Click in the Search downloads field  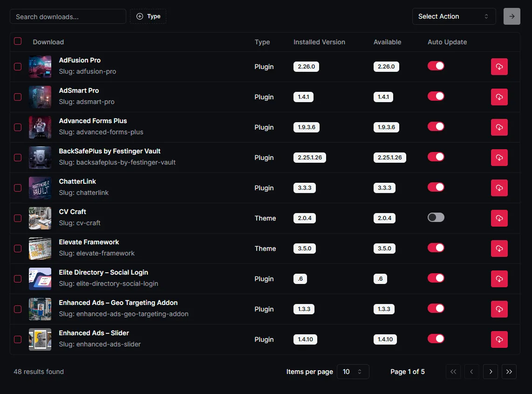(x=68, y=16)
